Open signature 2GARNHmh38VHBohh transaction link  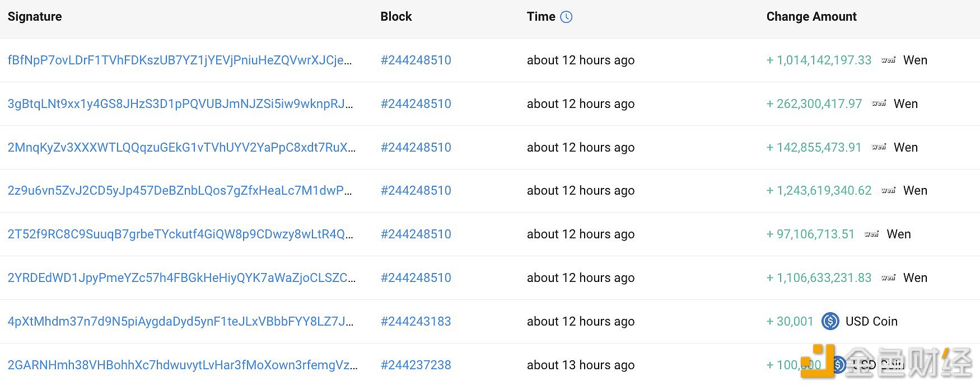(x=183, y=365)
